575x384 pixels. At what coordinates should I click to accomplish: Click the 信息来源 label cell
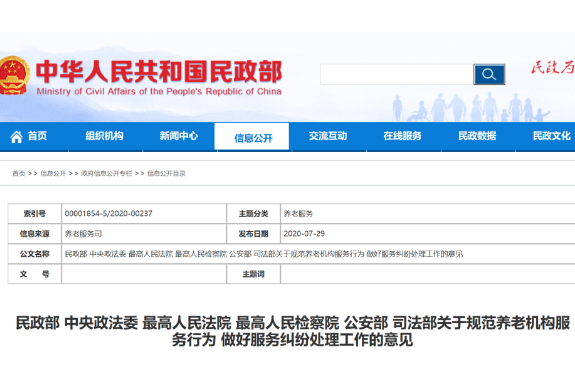click(x=35, y=234)
